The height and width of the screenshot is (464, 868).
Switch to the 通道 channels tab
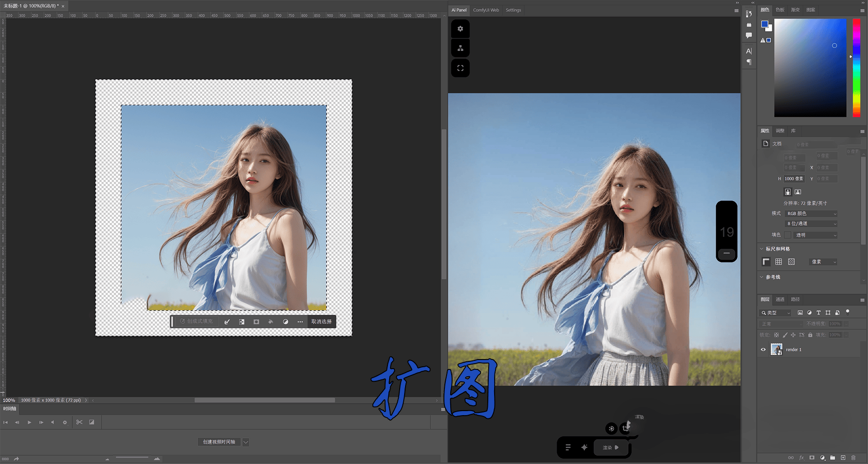780,299
